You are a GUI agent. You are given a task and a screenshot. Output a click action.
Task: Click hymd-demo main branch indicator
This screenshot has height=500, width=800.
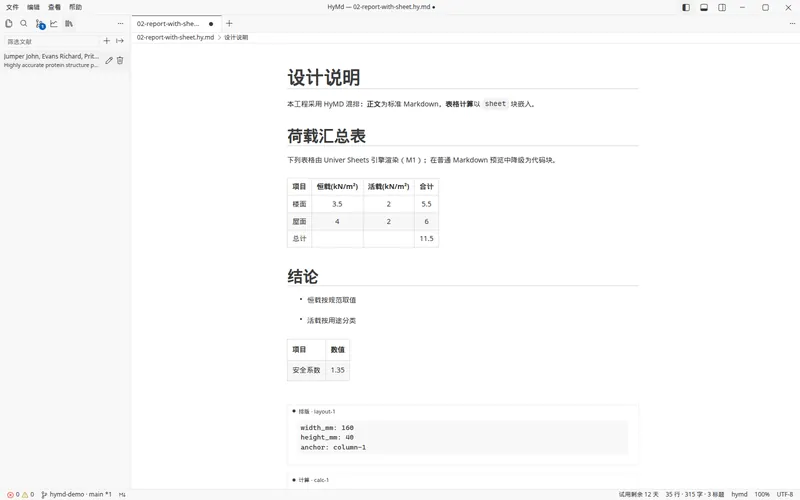(x=76, y=494)
